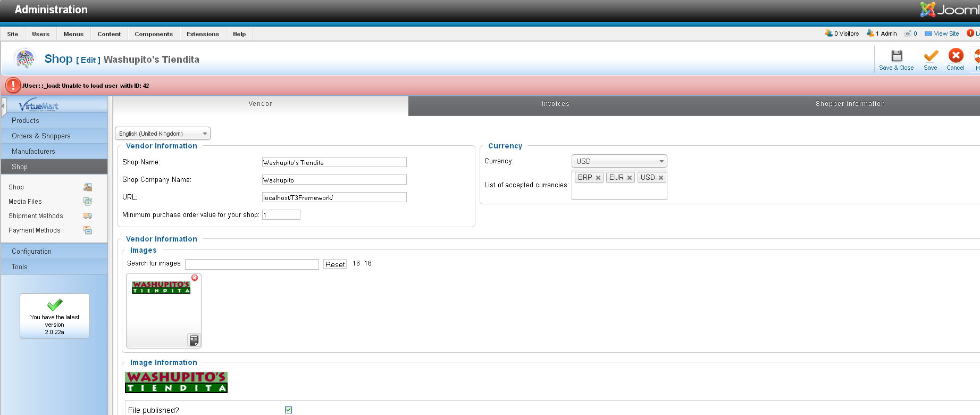Viewport: 980px width, 415px height.
Task: Expand the Tools sidebar section
Action: (54, 267)
